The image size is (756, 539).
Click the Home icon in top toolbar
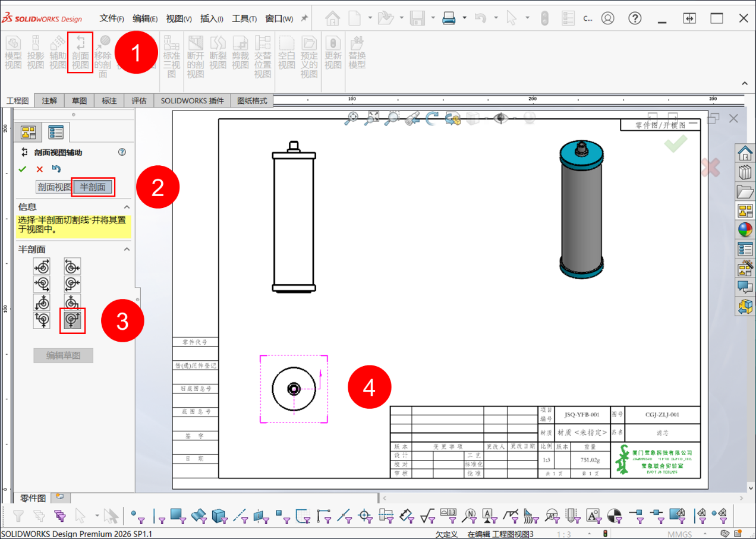pos(332,18)
